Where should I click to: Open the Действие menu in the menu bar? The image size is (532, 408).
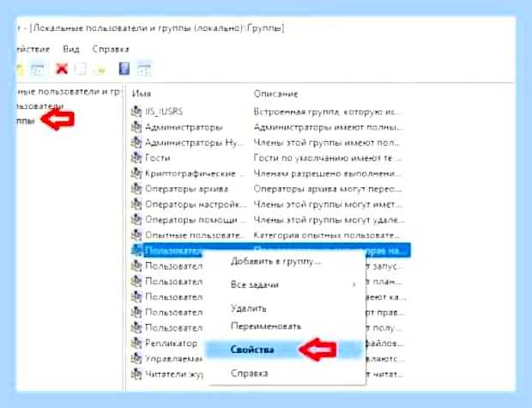click(33, 49)
